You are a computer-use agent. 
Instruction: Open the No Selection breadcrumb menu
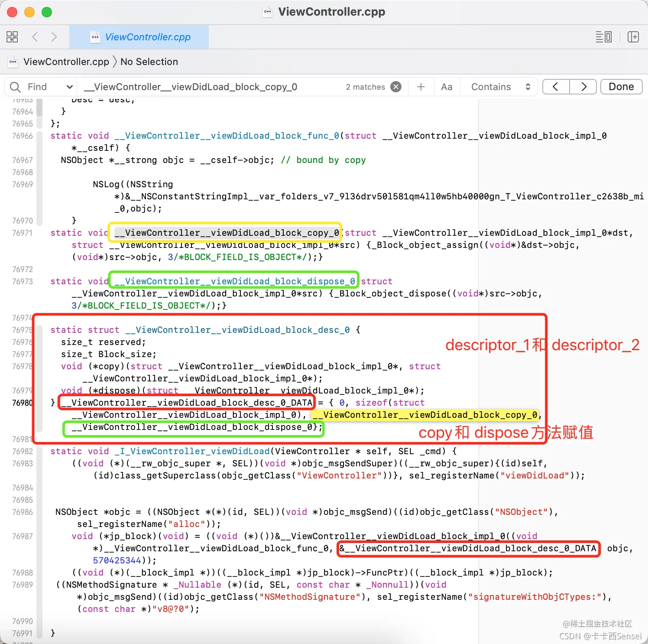click(x=149, y=62)
